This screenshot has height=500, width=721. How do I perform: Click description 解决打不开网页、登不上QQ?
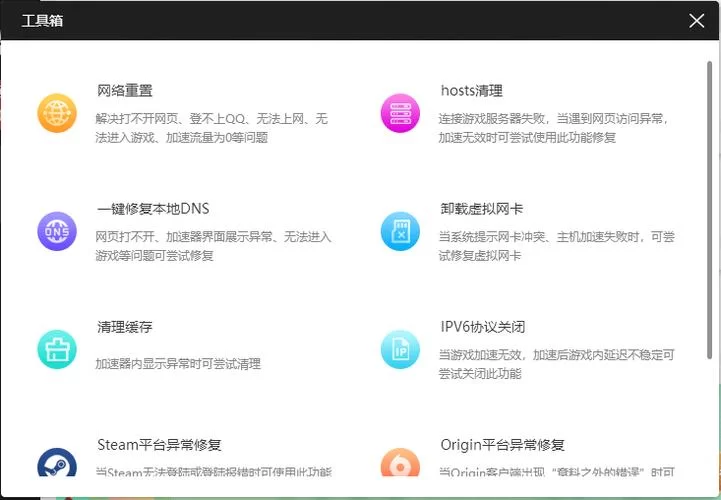tap(212, 128)
